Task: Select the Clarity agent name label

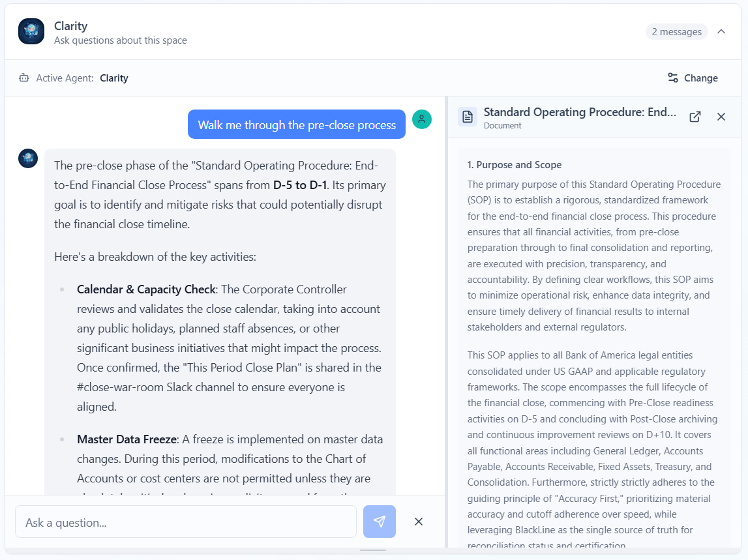Action: point(114,78)
